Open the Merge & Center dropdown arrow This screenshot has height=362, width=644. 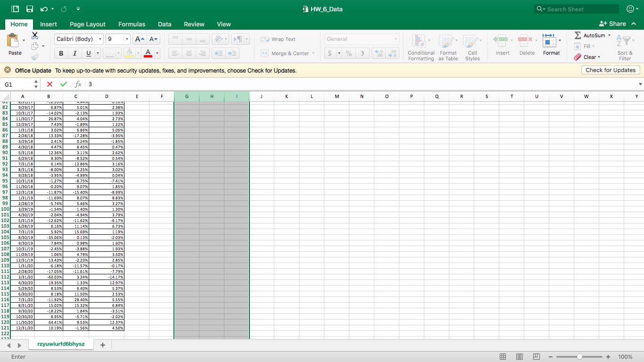(314, 53)
